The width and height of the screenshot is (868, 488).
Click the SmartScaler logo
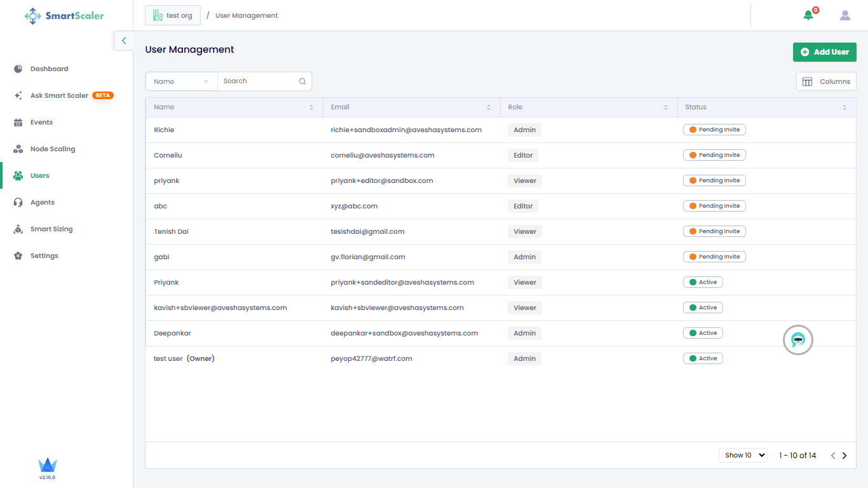[x=64, y=16]
